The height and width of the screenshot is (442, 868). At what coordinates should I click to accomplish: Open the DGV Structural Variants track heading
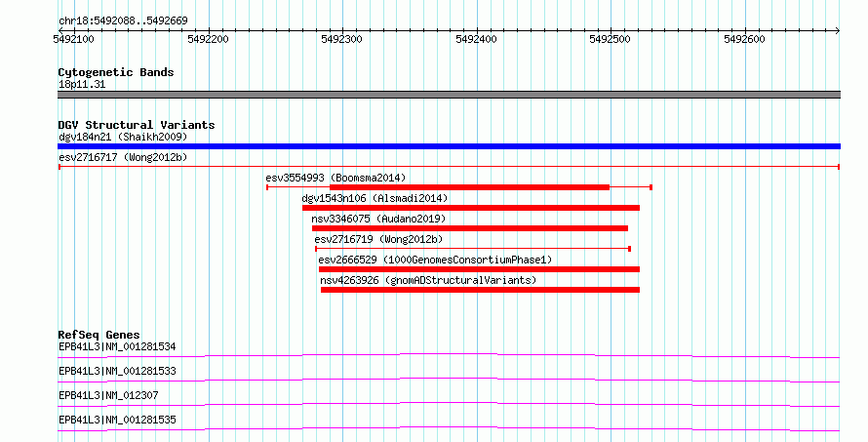137,125
